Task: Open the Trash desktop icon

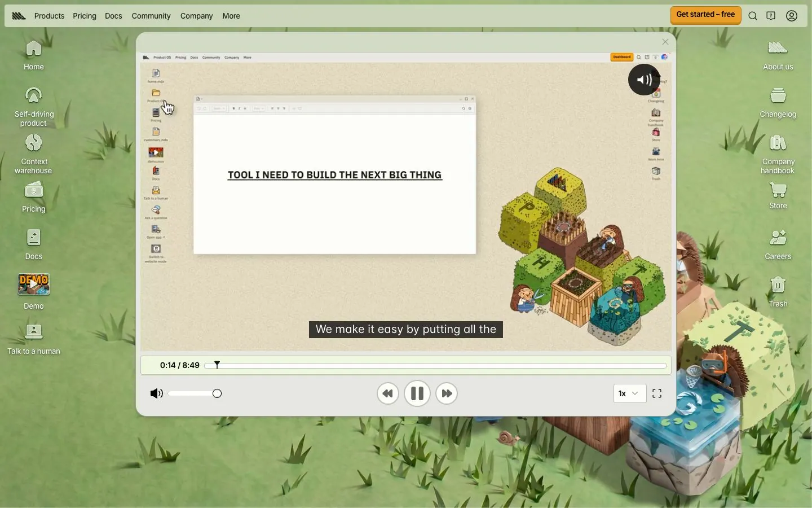Action: pyautogui.click(x=778, y=292)
